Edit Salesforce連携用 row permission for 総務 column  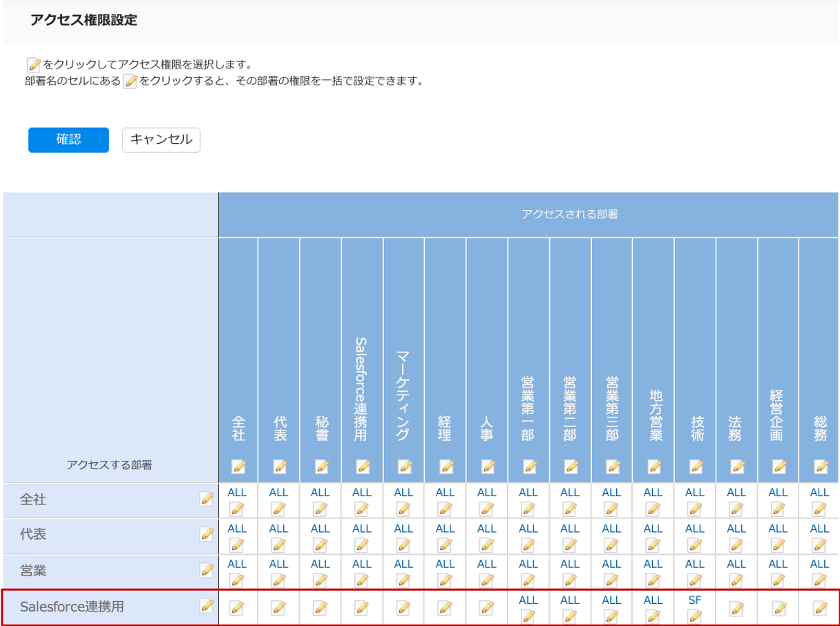[x=820, y=608]
